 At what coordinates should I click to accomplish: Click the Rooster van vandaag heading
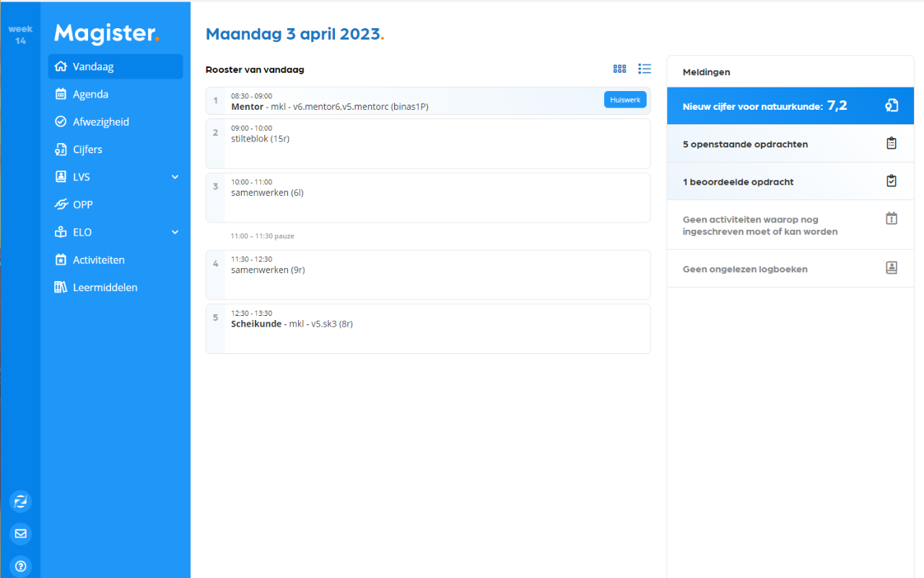coord(255,70)
